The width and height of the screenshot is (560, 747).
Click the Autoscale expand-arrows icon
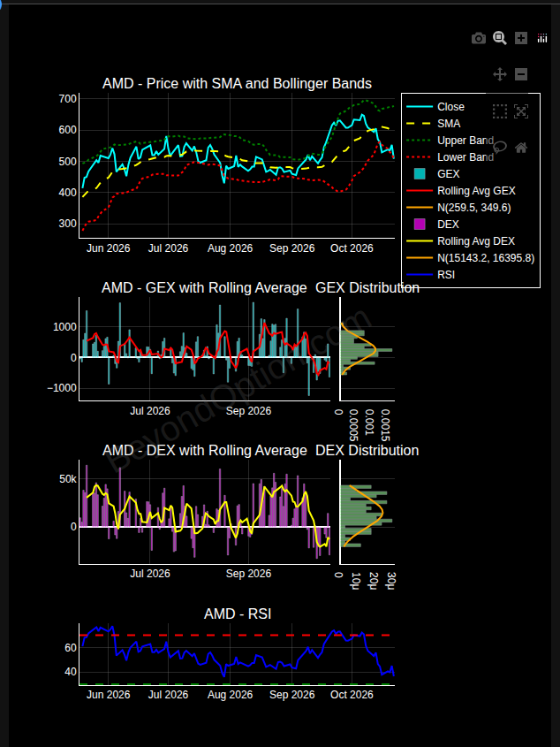coord(521,111)
